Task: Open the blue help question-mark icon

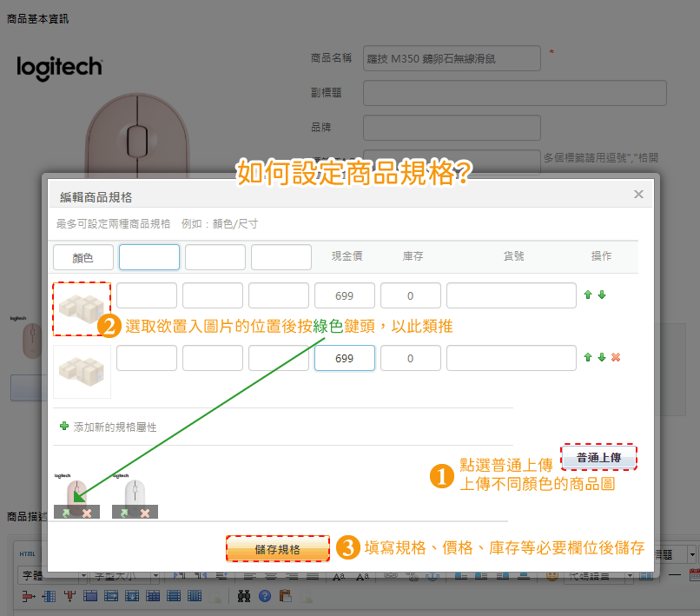Action: 265,596
